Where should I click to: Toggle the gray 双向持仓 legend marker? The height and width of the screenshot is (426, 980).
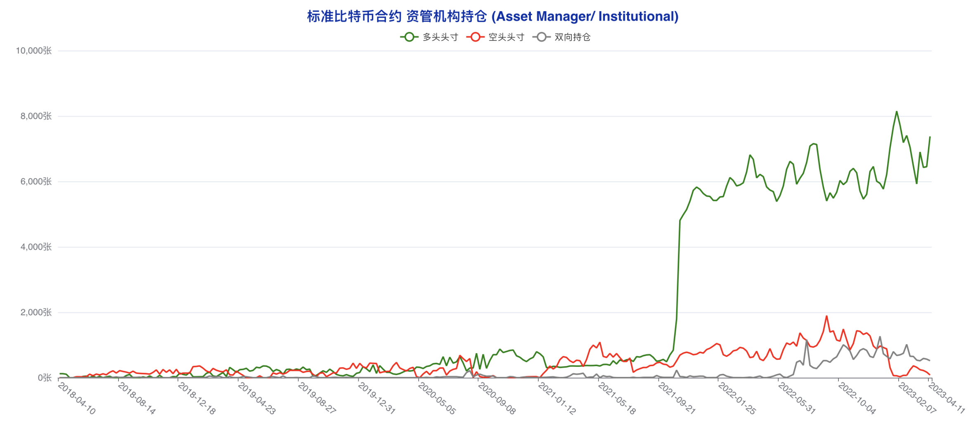tap(541, 37)
